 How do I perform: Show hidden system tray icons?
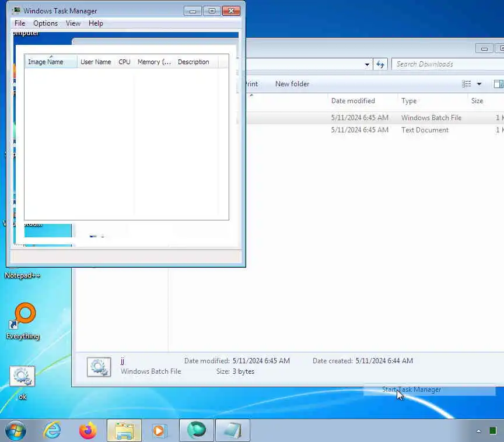point(478,432)
